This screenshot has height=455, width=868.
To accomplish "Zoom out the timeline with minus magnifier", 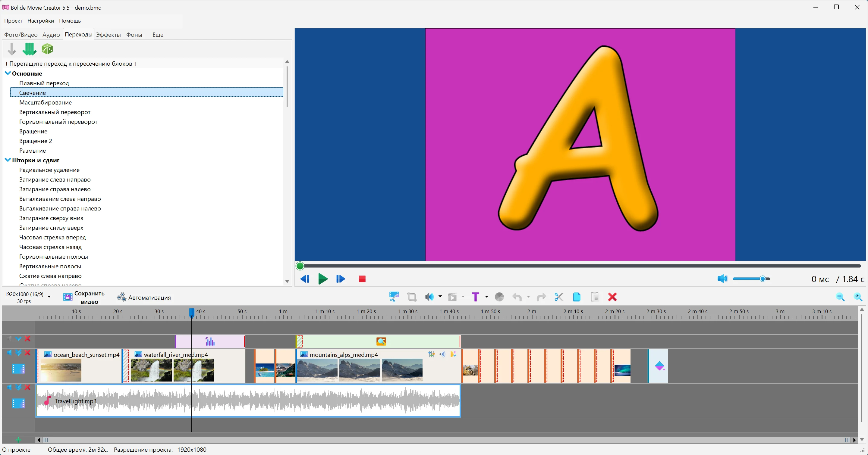I will pyautogui.click(x=840, y=297).
